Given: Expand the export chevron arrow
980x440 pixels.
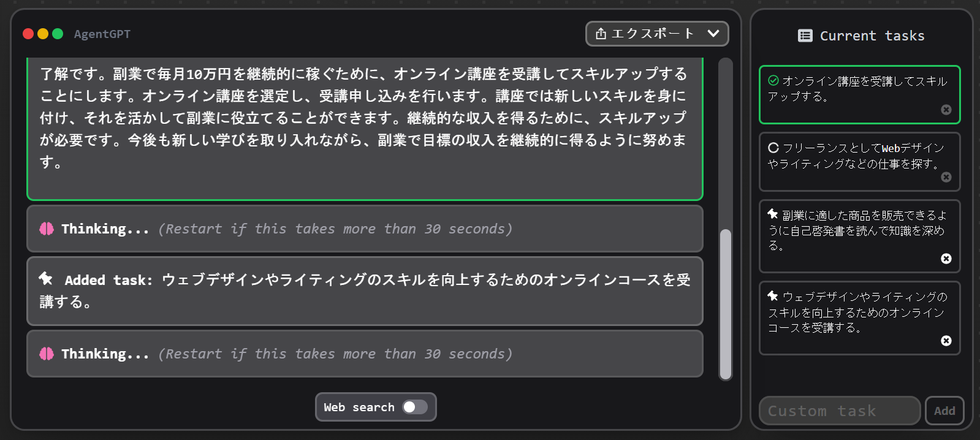Looking at the screenshot, I should pos(713,33).
